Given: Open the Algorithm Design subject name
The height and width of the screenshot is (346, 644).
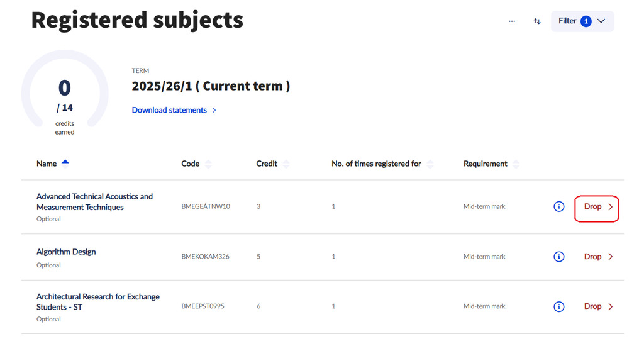Looking at the screenshot, I should click(x=66, y=252).
